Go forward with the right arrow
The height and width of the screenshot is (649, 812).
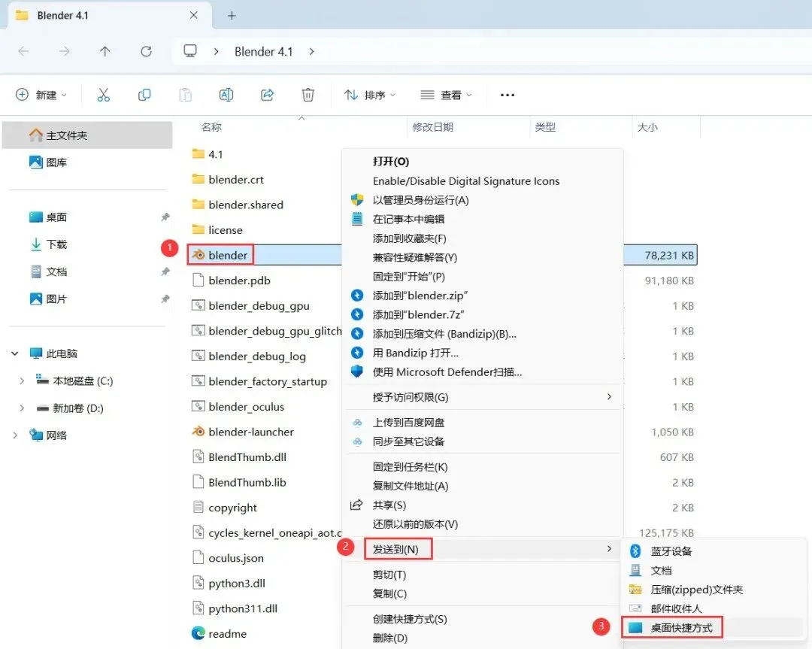[x=64, y=51]
